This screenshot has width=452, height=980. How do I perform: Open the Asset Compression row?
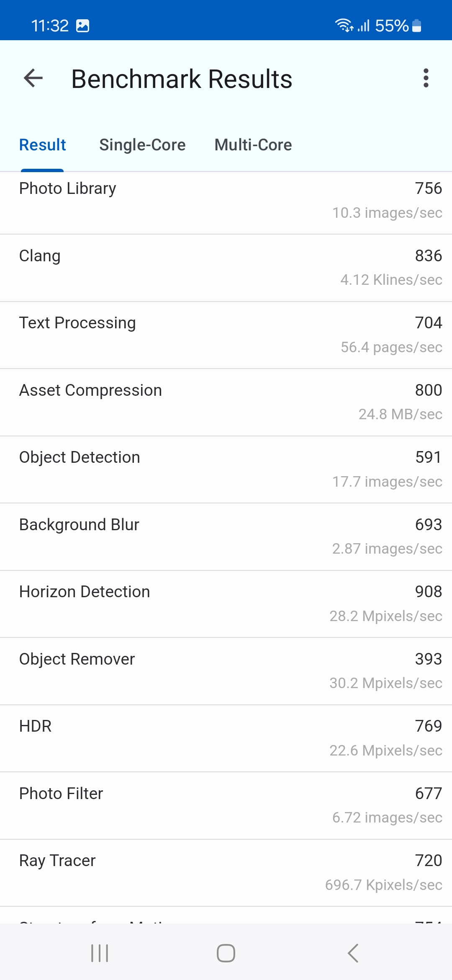click(226, 402)
